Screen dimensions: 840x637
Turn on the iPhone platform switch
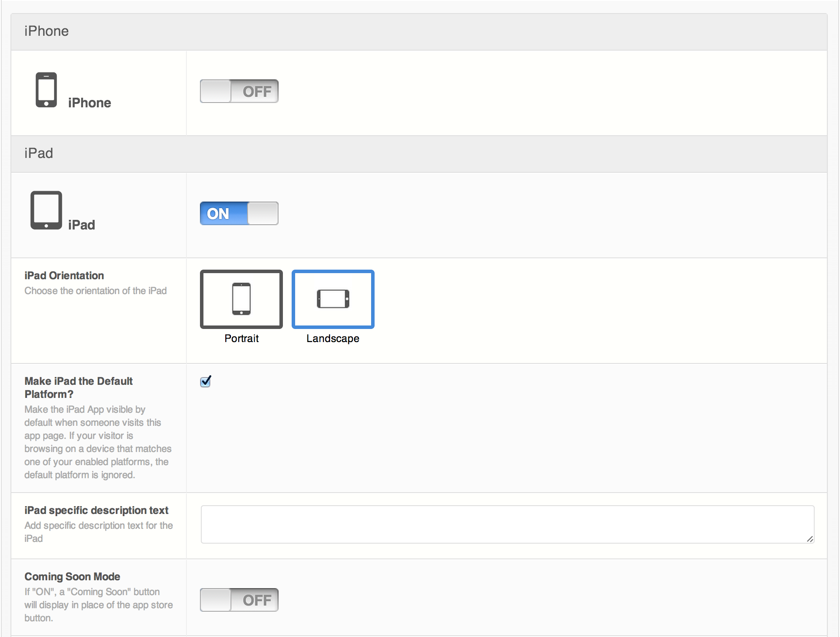coord(239,91)
